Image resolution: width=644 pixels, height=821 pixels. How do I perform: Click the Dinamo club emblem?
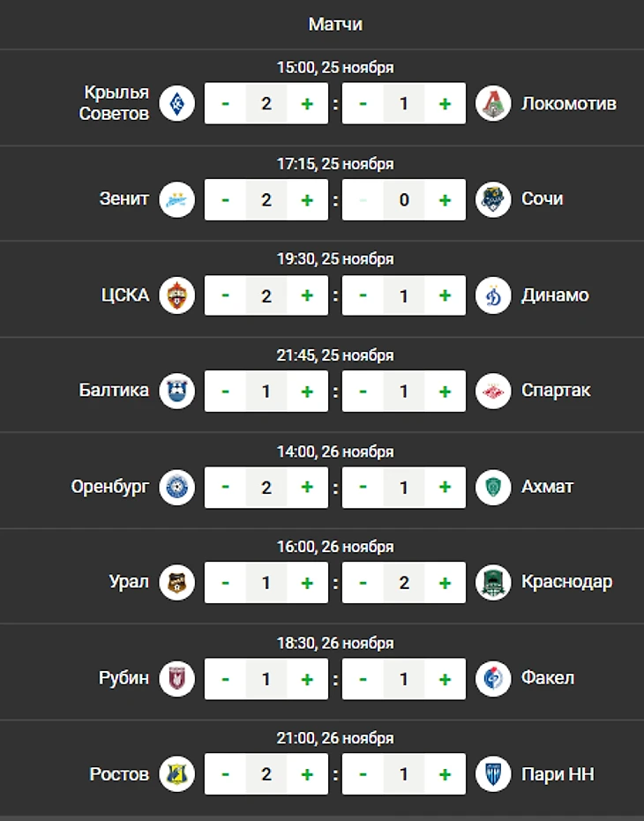pos(493,295)
